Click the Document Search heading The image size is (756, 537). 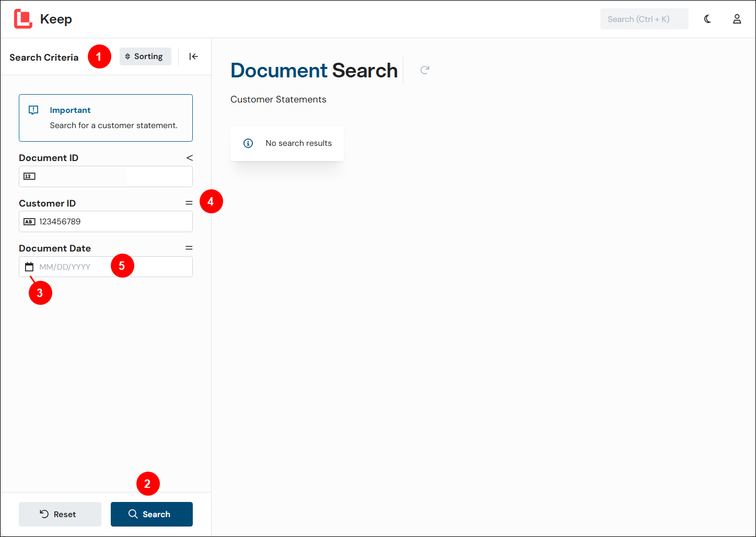[314, 71]
